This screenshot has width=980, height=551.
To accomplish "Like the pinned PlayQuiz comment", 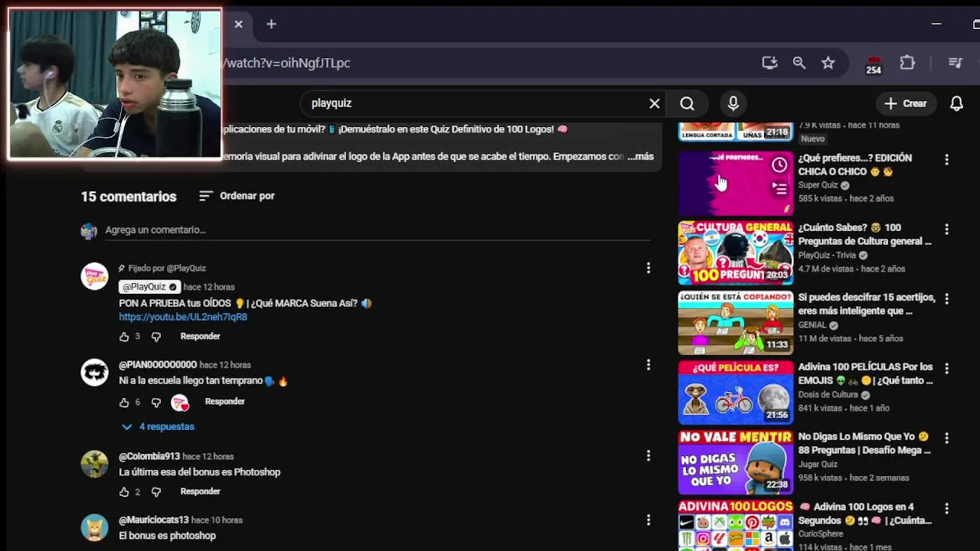I will (124, 337).
